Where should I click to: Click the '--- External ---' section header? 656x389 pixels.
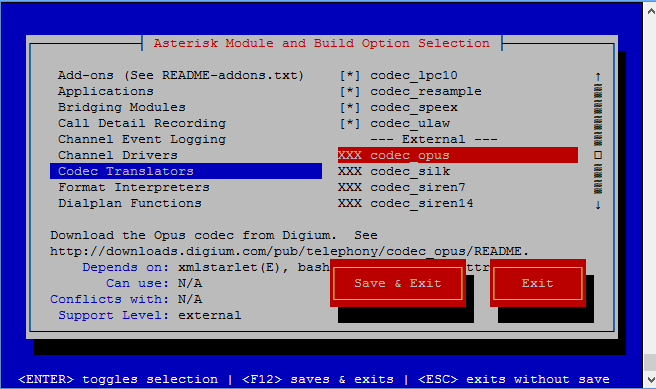[433, 139]
